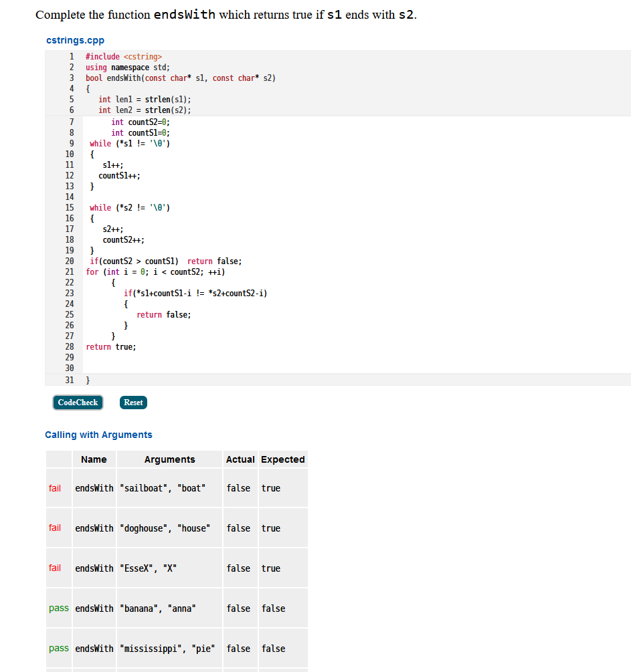Select the fail label for the sailboat test
Image resolution: width=631 pixels, height=672 pixels.
tap(55, 487)
